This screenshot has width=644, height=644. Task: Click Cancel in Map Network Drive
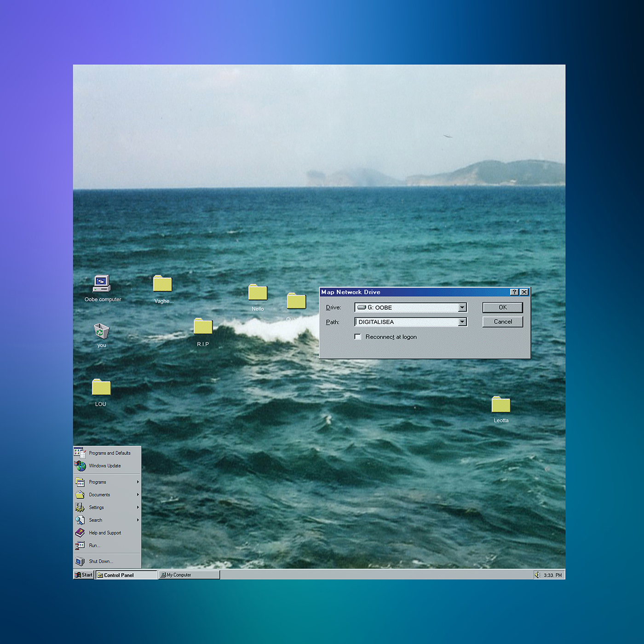point(502,322)
